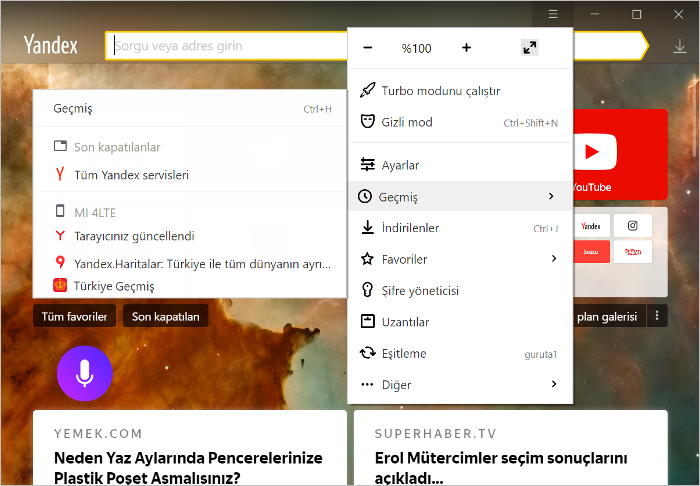
Task: Click the Türkiye Geçmiş crown favicon
Action: pos(60,285)
